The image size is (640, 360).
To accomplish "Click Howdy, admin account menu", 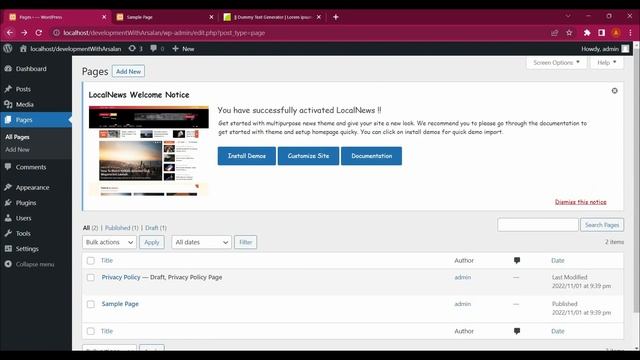I will 605,49.
